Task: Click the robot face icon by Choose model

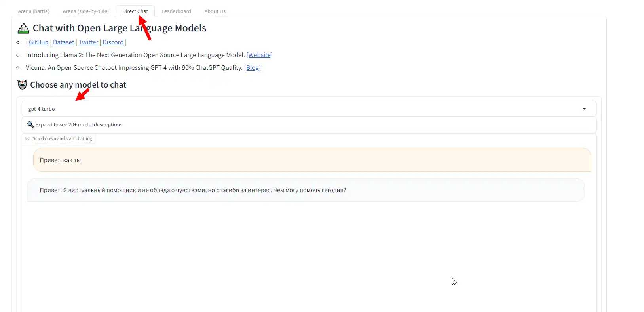Action: coord(22,84)
